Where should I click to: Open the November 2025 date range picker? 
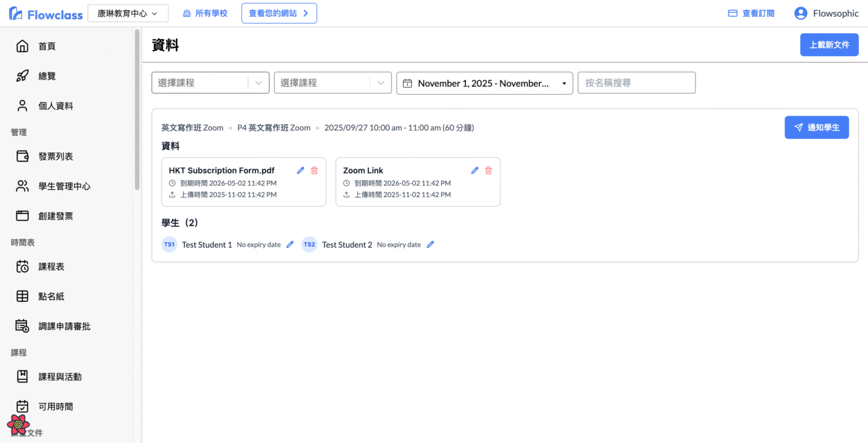pyautogui.click(x=484, y=83)
